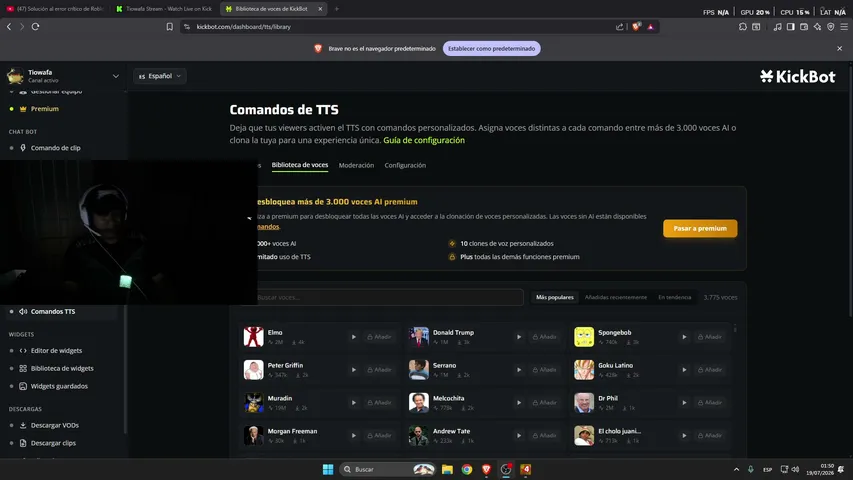853x480 pixels.
Task: Open Editor de widgets in sidebar
Action: click(56, 351)
